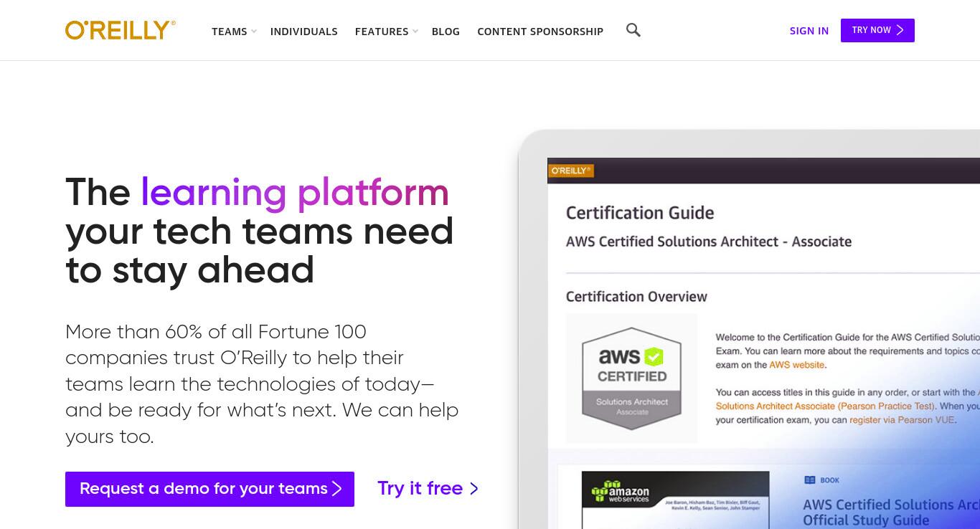Click the Amazon Web Services book cover
The image size is (980, 529).
(x=675, y=500)
